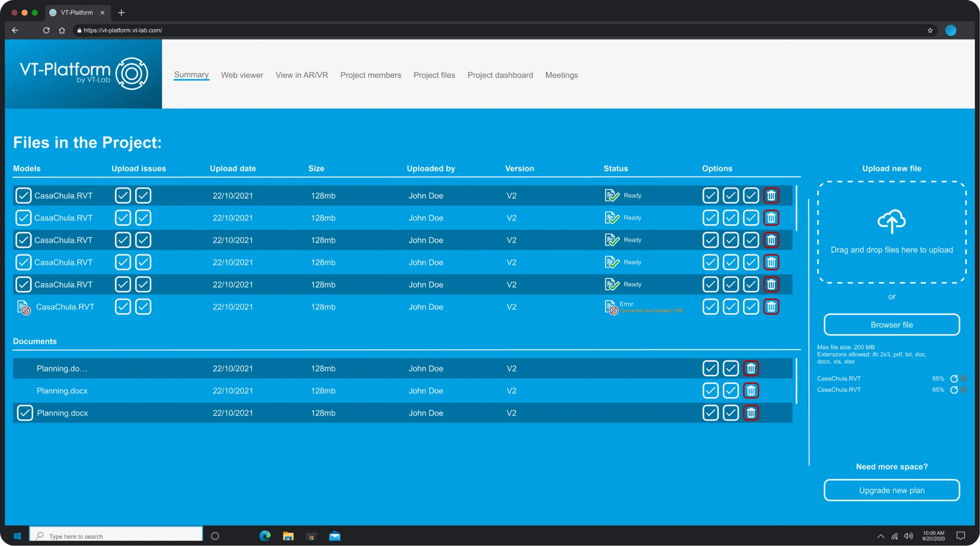Viewport: 980px width, 546px height.
Task: Open the Web viewer tab
Action: click(242, 75)
